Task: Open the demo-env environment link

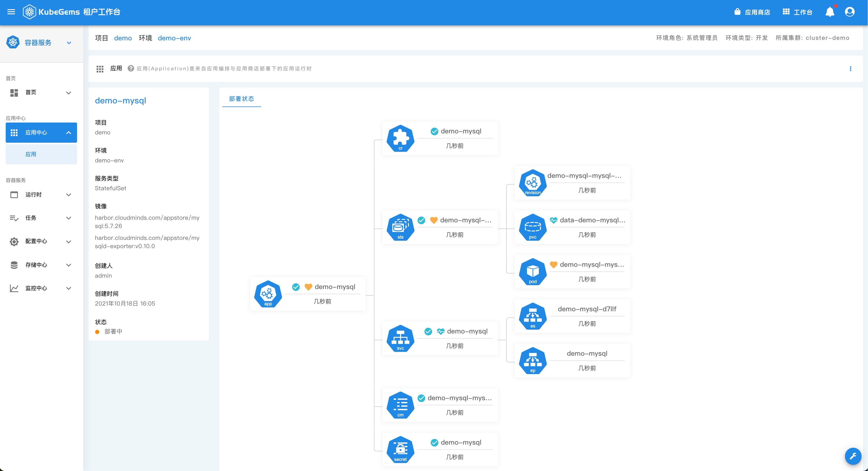Action: (174, 38)
